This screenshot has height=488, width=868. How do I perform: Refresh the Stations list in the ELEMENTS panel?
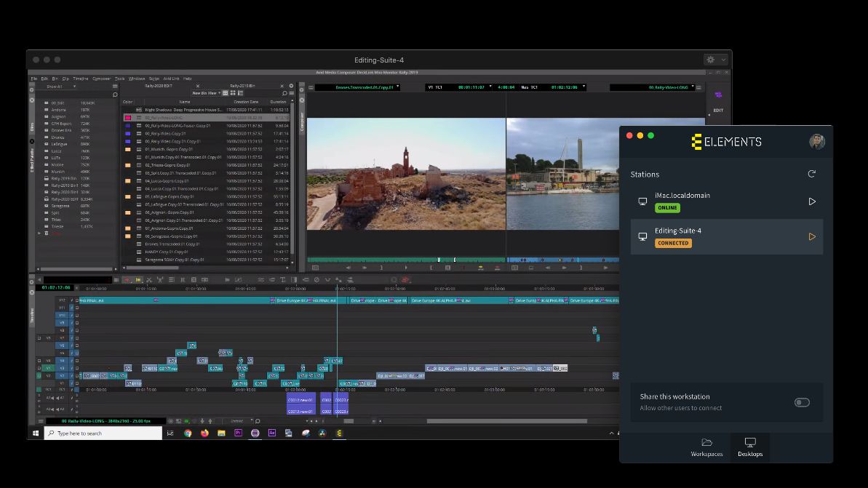tap(812, 174)
